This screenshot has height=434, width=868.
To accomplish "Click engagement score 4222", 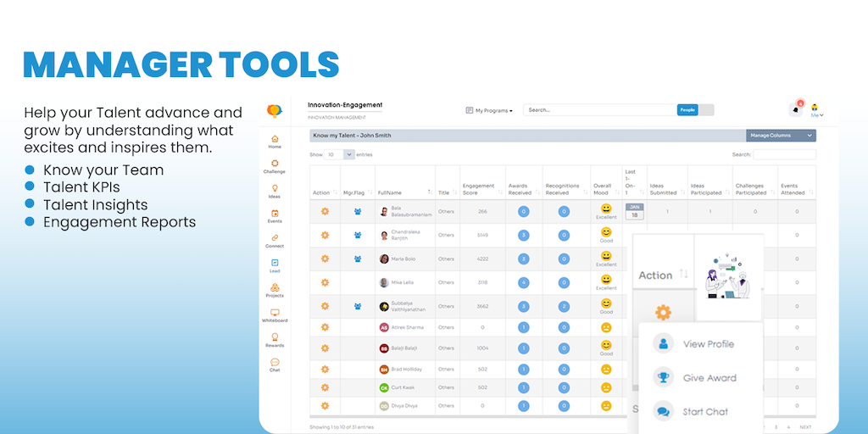I will 482,259.
